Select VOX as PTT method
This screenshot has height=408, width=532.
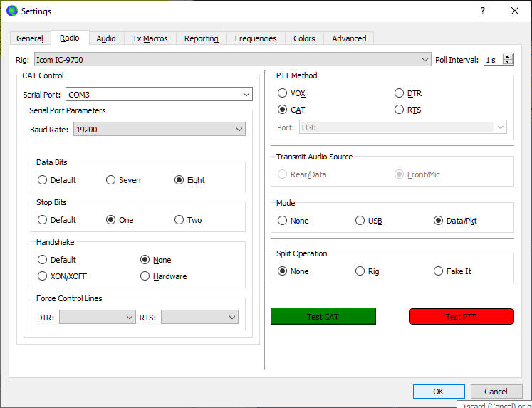[x=283, y=93]
